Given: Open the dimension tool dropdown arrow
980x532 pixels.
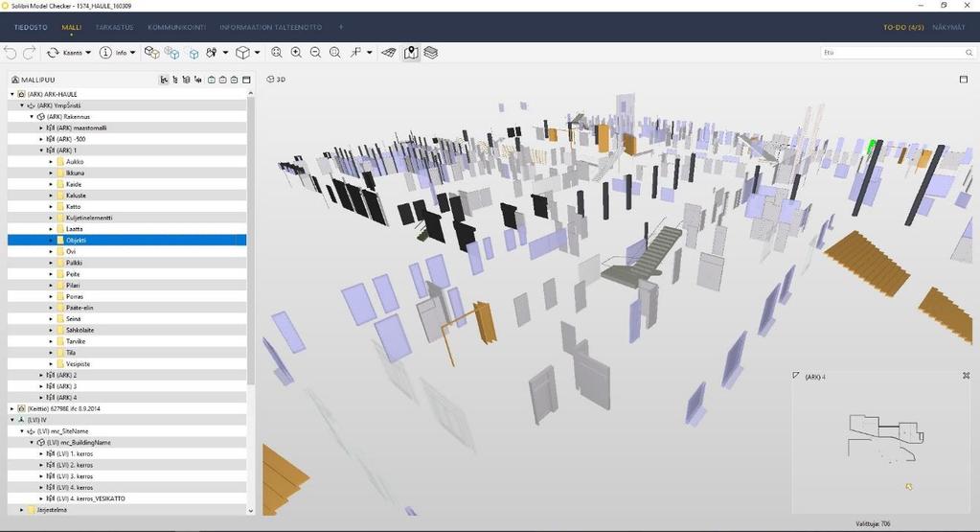Looking at the screenshot, I should tap(370, 53).
